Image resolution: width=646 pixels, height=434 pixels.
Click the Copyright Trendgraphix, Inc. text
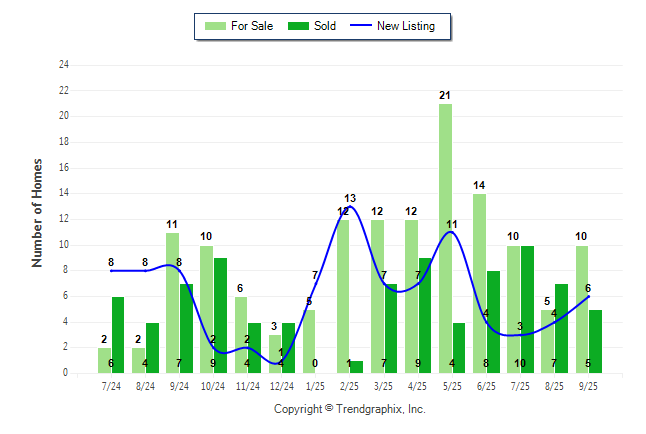350,409
